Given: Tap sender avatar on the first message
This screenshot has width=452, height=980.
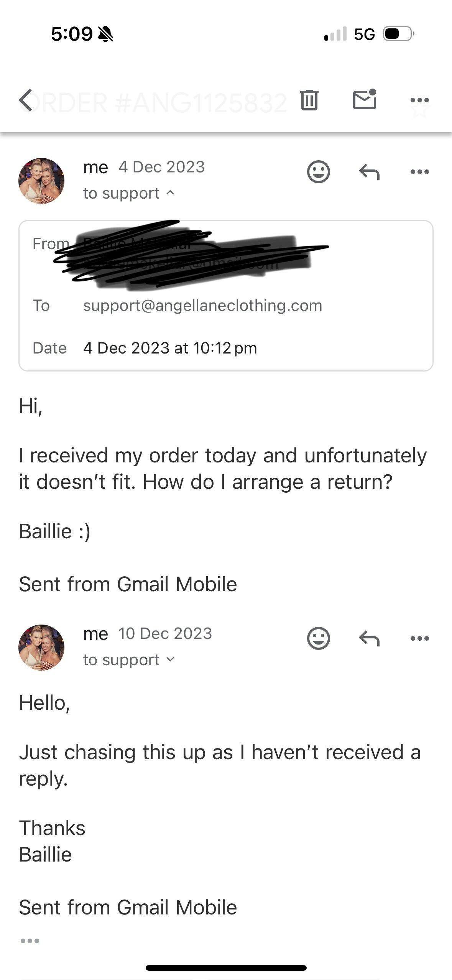Looking at the screenshot, I should tap(41, 181).
